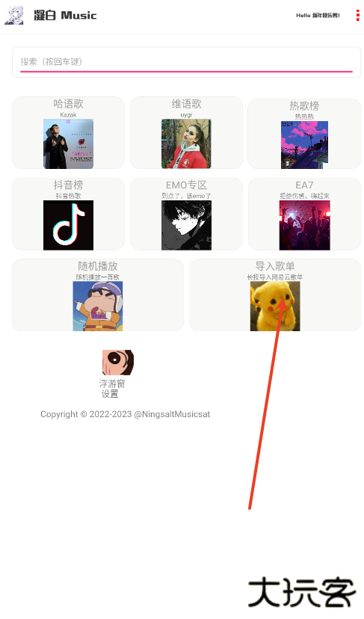Click the 随机播放 Shin-chan image
Viewport: 364px width, 619px height.
(98, 306)
